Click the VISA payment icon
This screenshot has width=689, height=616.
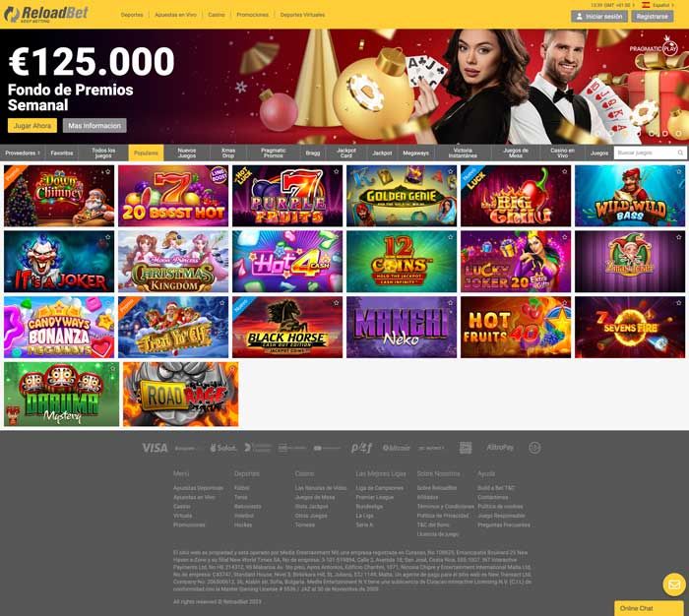[155, 448]
